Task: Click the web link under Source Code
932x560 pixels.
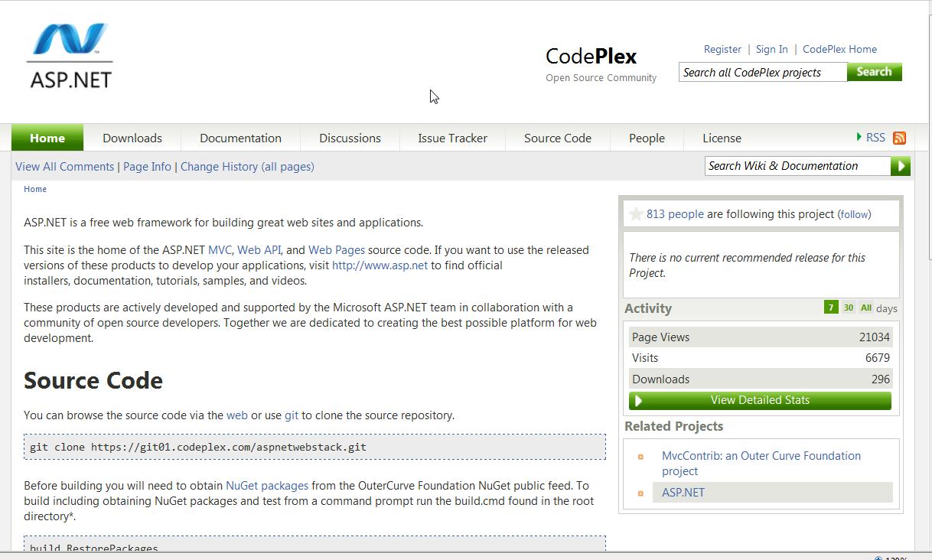Action: pos(237,415)
